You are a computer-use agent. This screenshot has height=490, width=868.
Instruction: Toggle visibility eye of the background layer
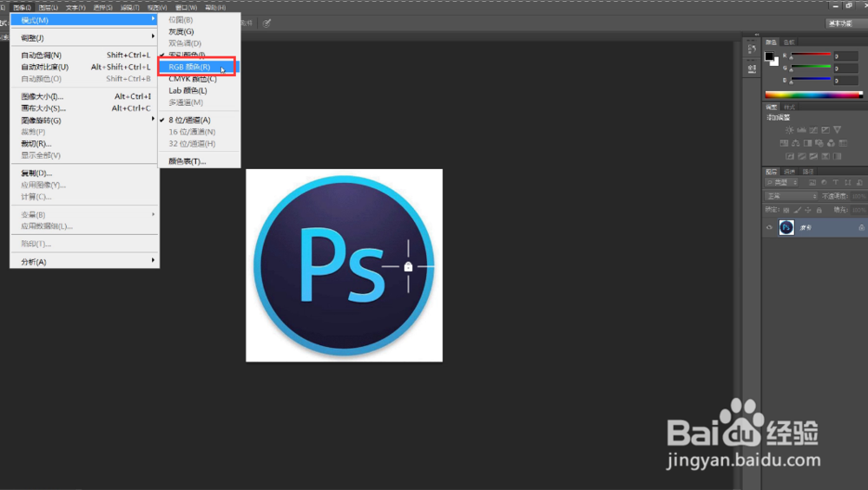pos(769,227)
